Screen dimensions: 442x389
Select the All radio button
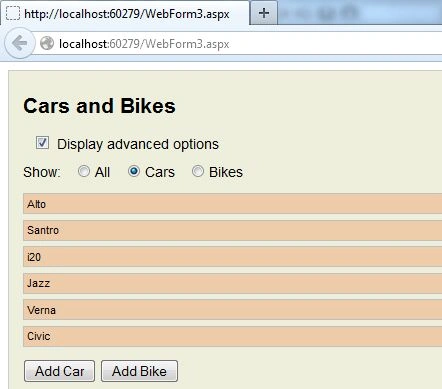tap(84, 171)
